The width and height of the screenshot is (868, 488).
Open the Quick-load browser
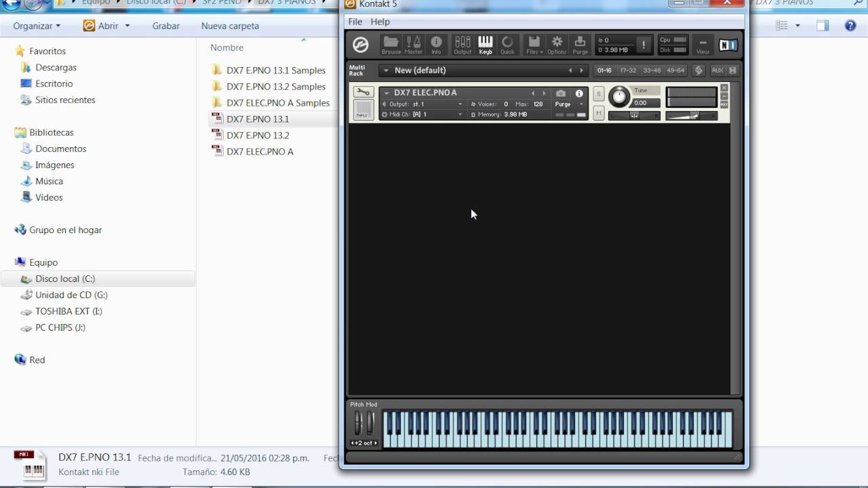pos(507,45)
